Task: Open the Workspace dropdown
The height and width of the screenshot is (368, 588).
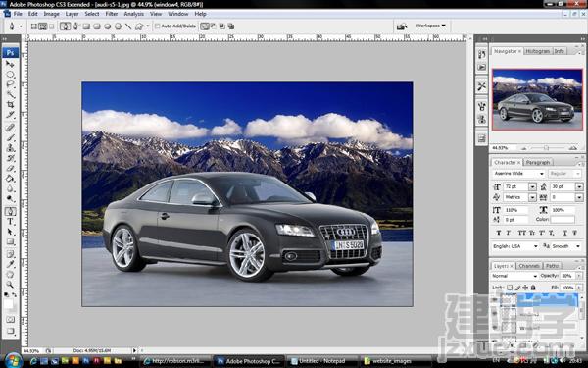Action: (x=430, y=26)
